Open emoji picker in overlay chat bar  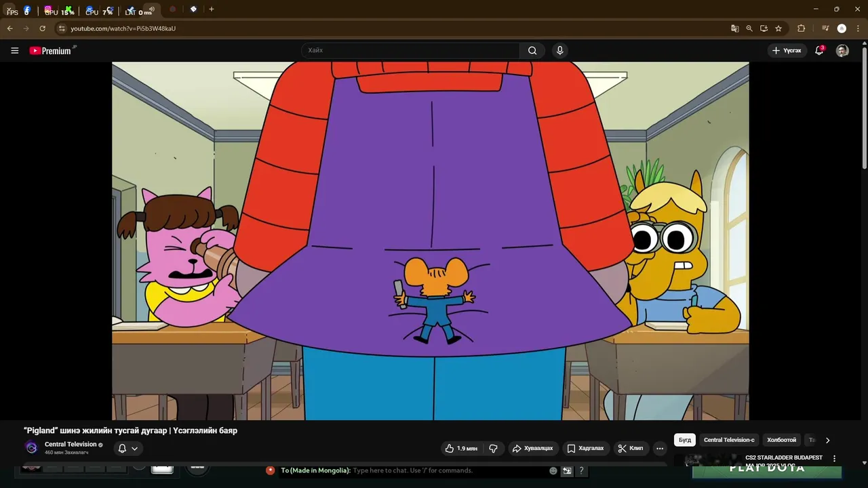coord(553,470)
